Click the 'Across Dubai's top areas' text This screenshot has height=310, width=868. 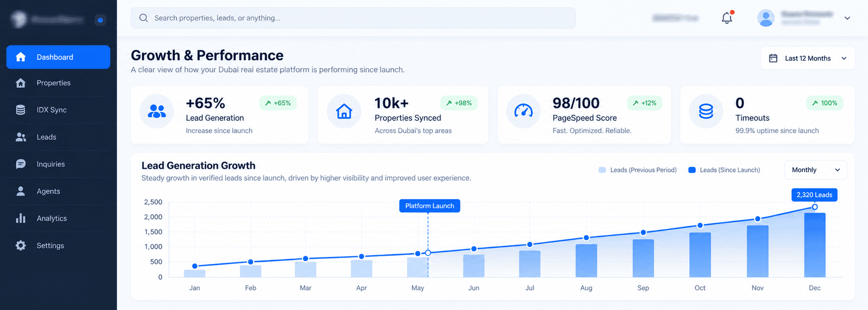(x=413, y=131)
